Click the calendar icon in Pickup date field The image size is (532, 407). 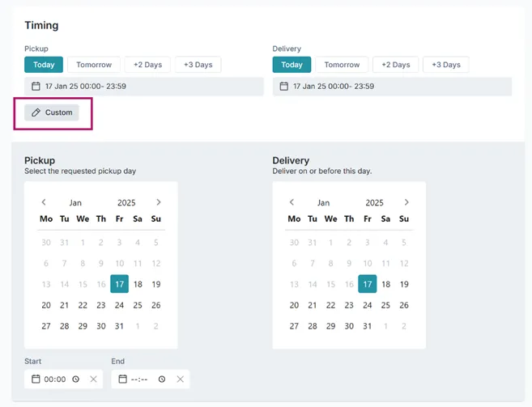tap(36, 86)
